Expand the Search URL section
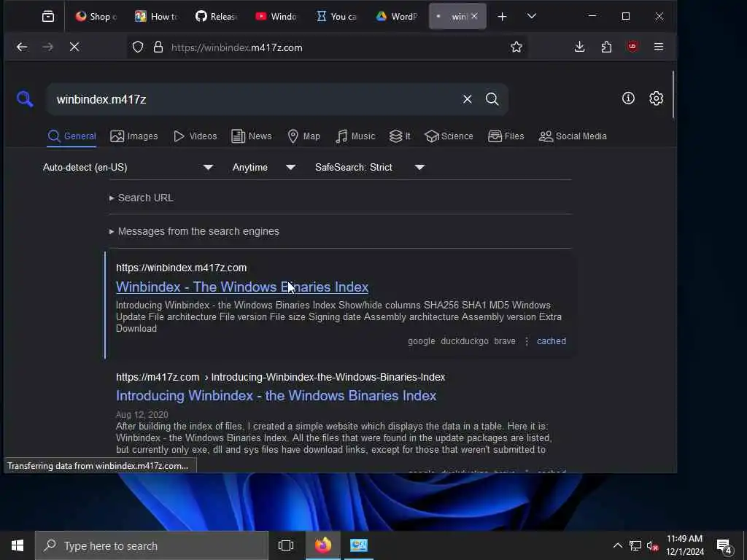This screenshot has height=560, width=747. (142, 198)
